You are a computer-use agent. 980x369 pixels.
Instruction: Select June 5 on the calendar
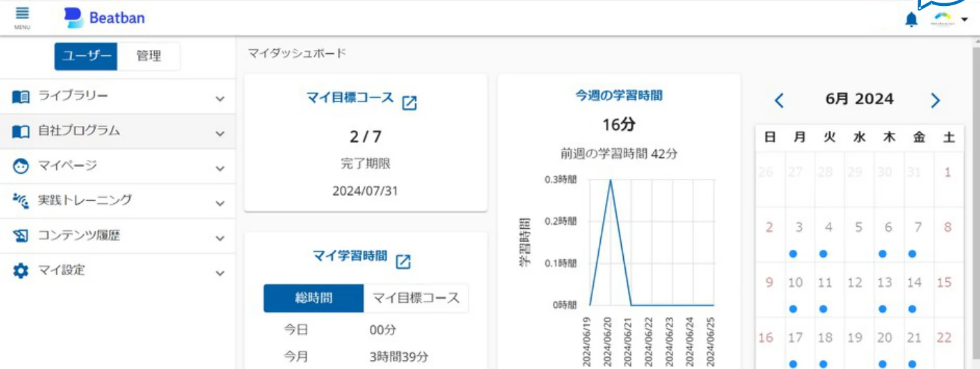click(x=859, y=234)
